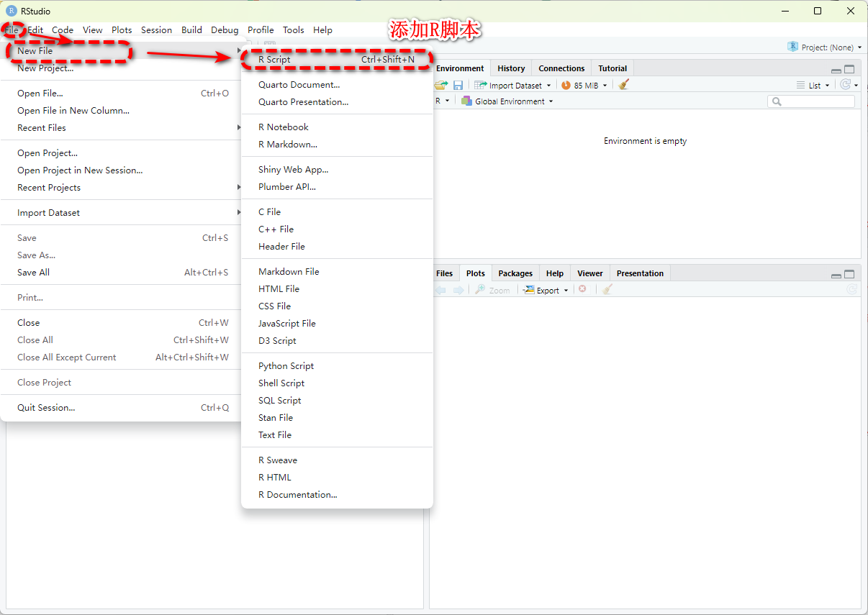Choose R Documentation... menu entry
Image resolution: width=868 pixels, height=615 pixels.
(337, 495)
